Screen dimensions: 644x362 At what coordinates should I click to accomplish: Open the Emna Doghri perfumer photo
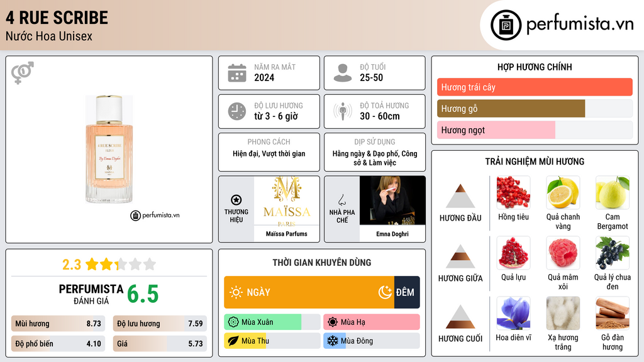coord(392,200)
